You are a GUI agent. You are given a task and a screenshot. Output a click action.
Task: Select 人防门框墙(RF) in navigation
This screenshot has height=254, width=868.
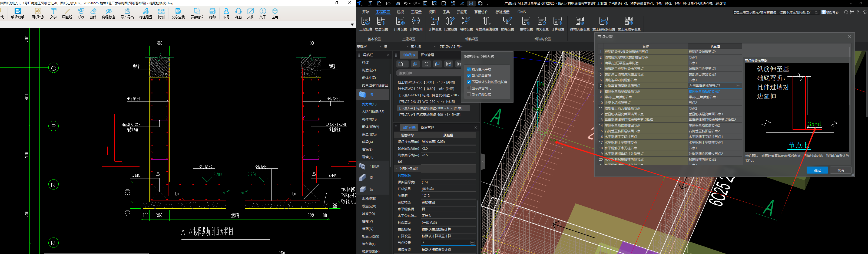point(373,112)
